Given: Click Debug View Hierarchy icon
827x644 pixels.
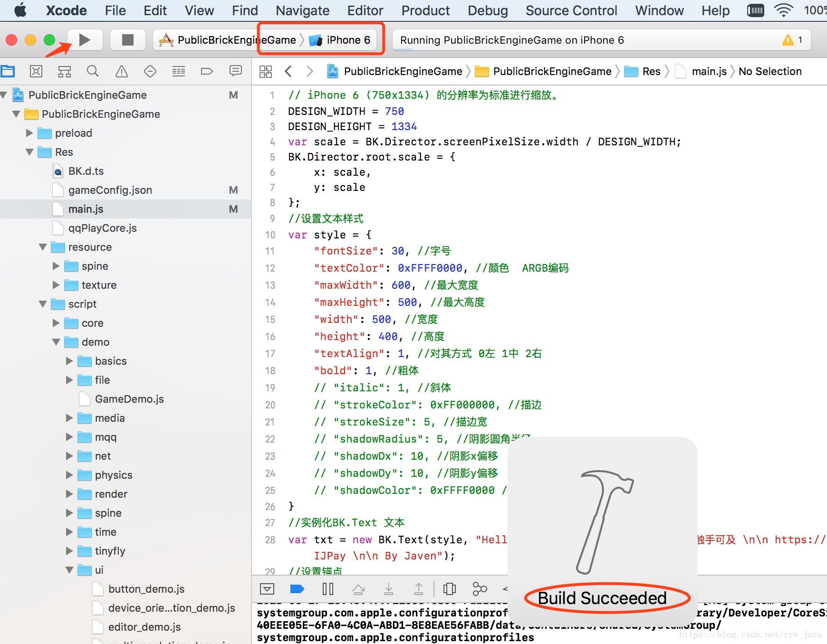Looking at the screenshot, I should [x=450, y=589].
